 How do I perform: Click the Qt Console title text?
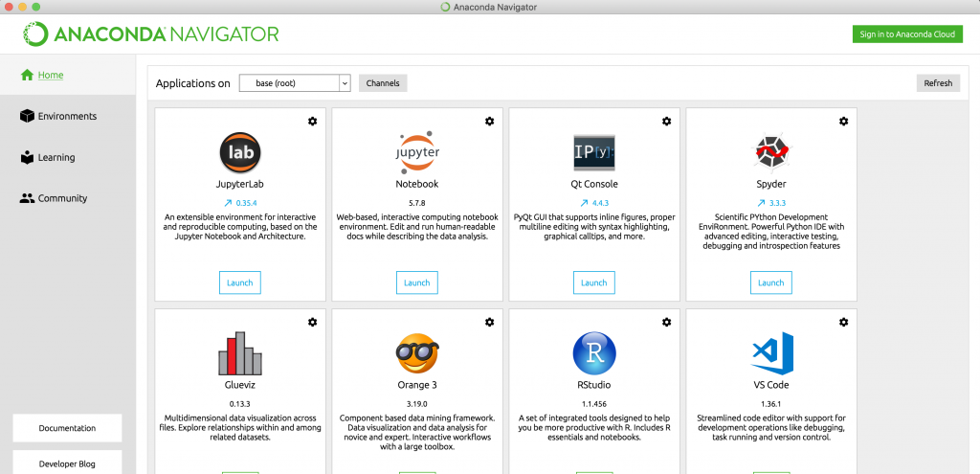594,185
